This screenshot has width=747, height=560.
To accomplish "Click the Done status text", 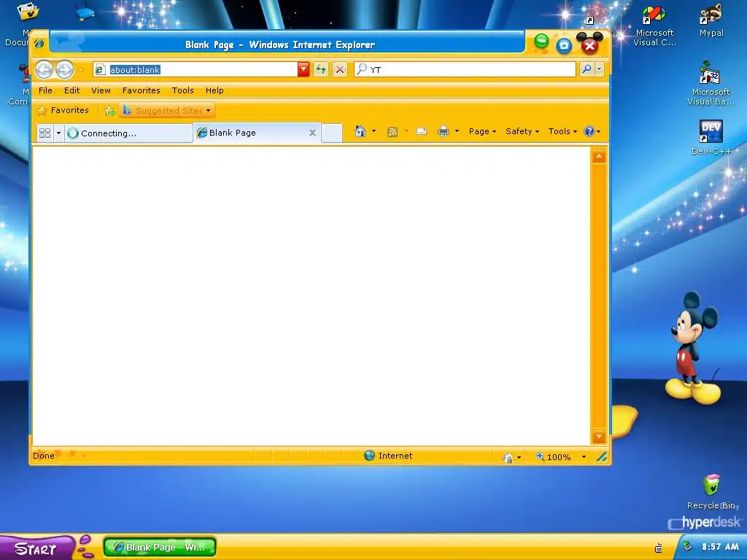I will pos(43,456).
